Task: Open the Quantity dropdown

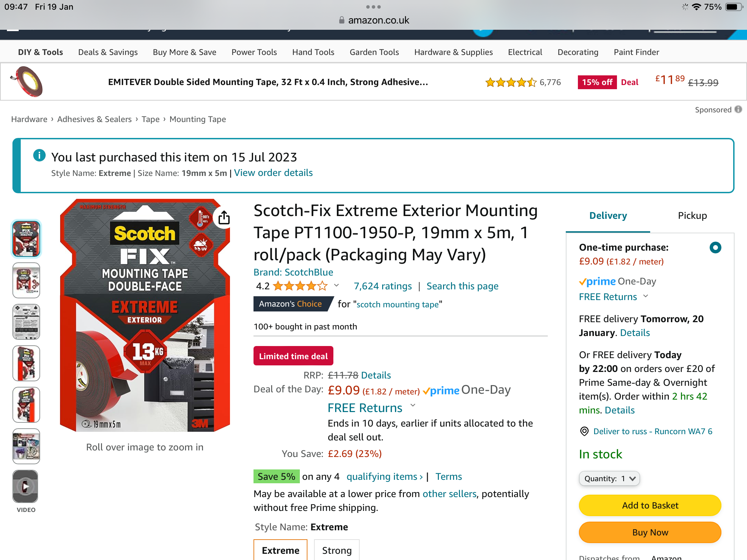Action: pos(609,478)
